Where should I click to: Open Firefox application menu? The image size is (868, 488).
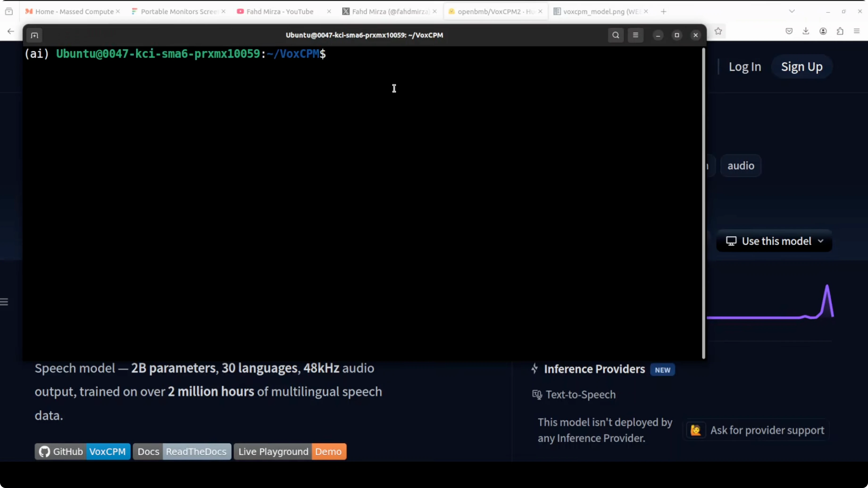857,31
